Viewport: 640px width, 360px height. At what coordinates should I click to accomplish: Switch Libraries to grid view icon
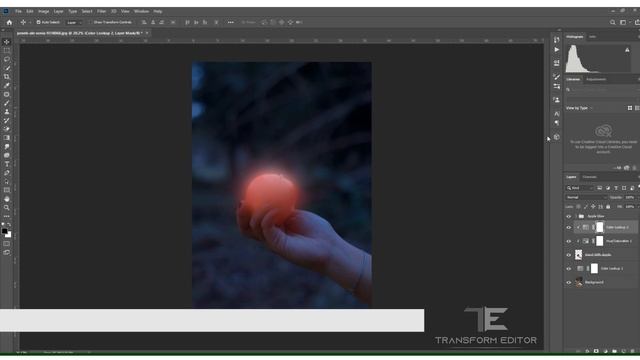point(630,108)
